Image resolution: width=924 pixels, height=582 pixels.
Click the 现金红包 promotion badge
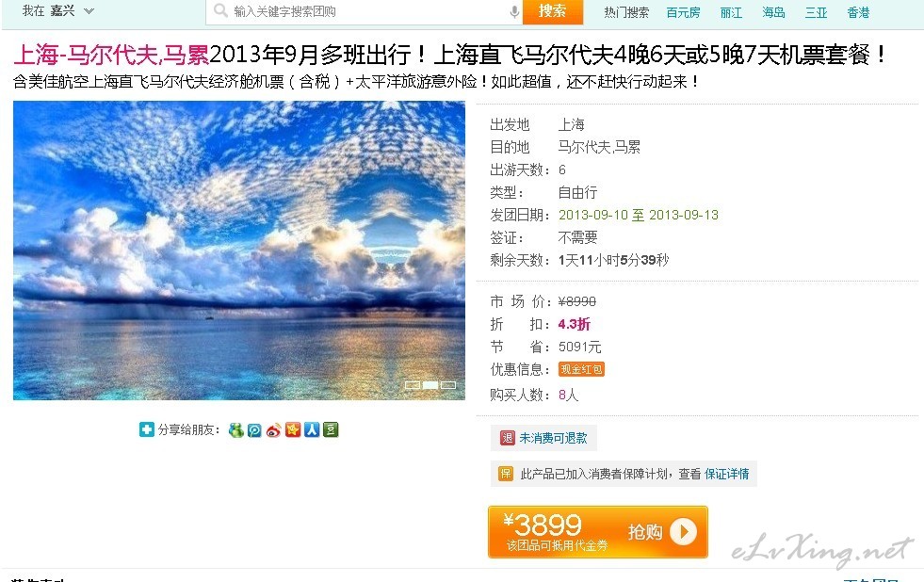click(581, 369)
